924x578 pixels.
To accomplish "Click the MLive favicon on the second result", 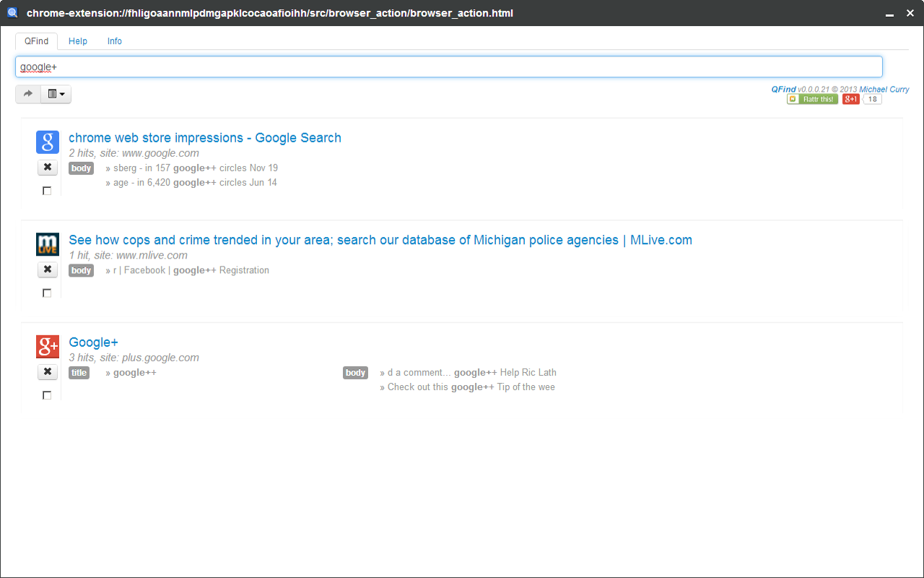I will tap(47, 243).
